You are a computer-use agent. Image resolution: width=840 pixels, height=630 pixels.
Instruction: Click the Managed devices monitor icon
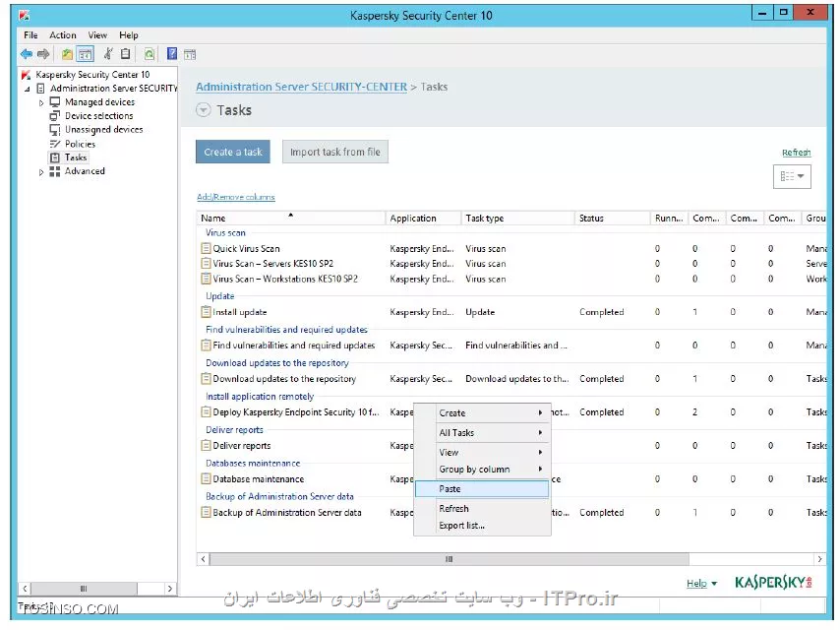point(55,101)
